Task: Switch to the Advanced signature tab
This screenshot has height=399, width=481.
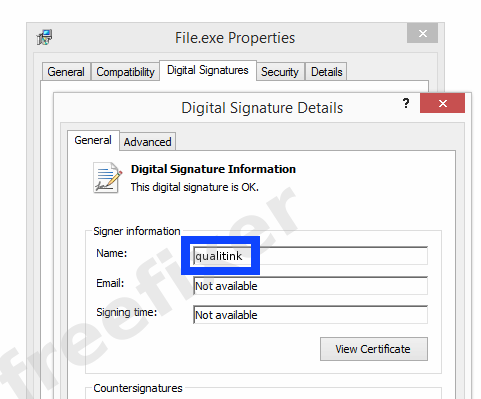Action: point(147,142)
